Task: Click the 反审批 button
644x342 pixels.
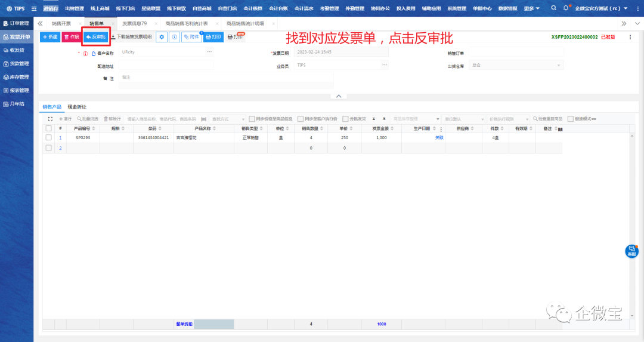Action: point(95,37)
